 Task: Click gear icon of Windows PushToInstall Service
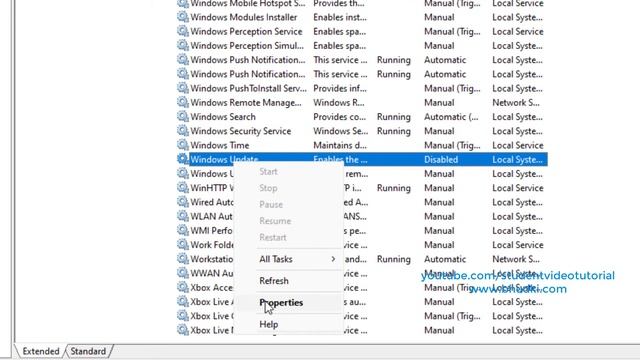click(x=182, y=88)
